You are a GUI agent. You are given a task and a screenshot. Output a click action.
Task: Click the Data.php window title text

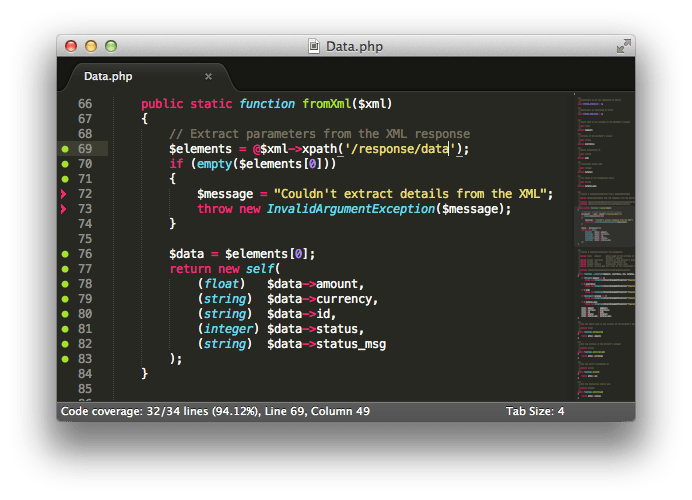click(354, 46)
